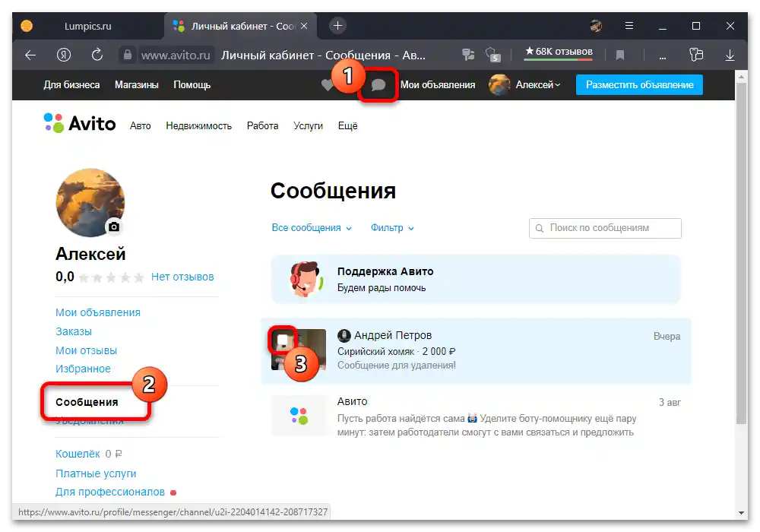
Task: Open the translate page icon
Action: click(x=468, y=55)
